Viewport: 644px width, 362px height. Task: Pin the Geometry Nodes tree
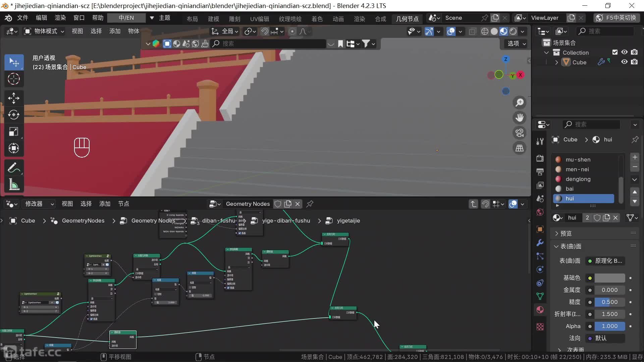point(310,204)
